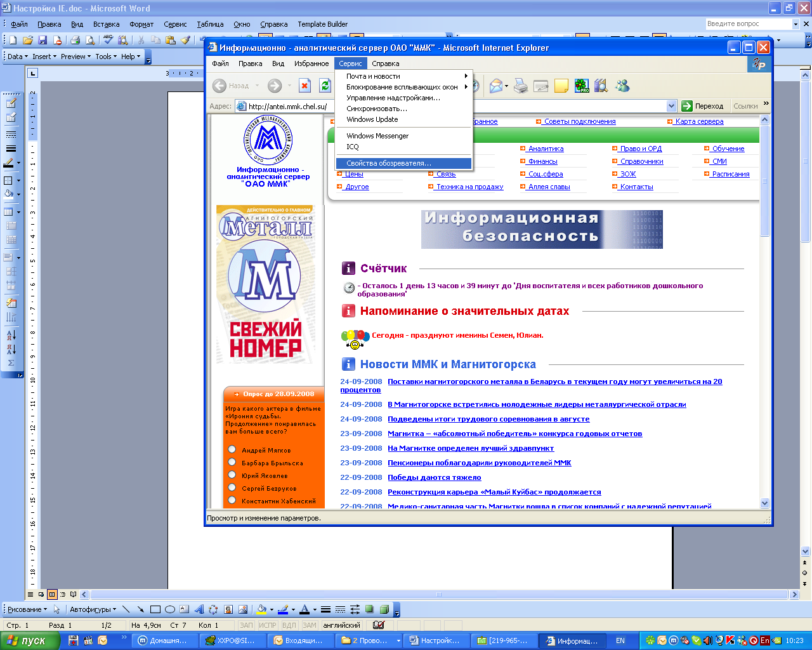Select the Rectangle drawing tool
The width and height of the screenshot is (812, 650).
(x=155, y=609)
